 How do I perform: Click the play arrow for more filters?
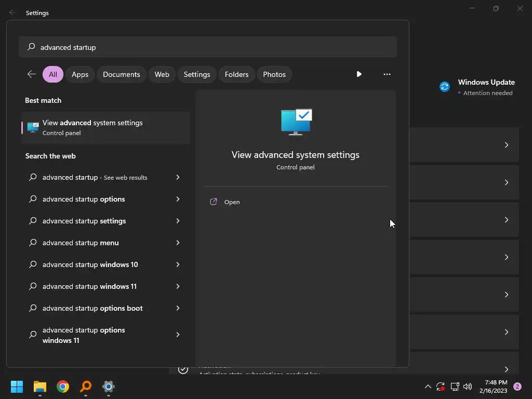[x=359, y=74]
